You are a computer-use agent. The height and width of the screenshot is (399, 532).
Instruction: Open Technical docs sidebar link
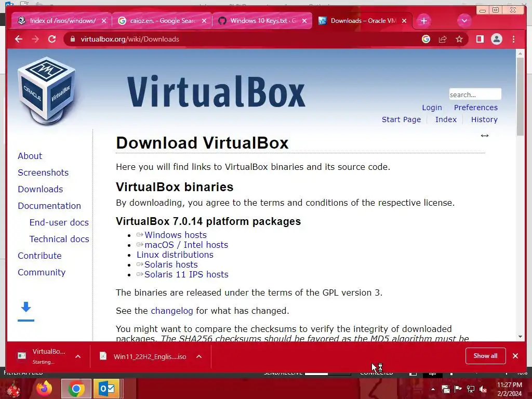point(59,239)
